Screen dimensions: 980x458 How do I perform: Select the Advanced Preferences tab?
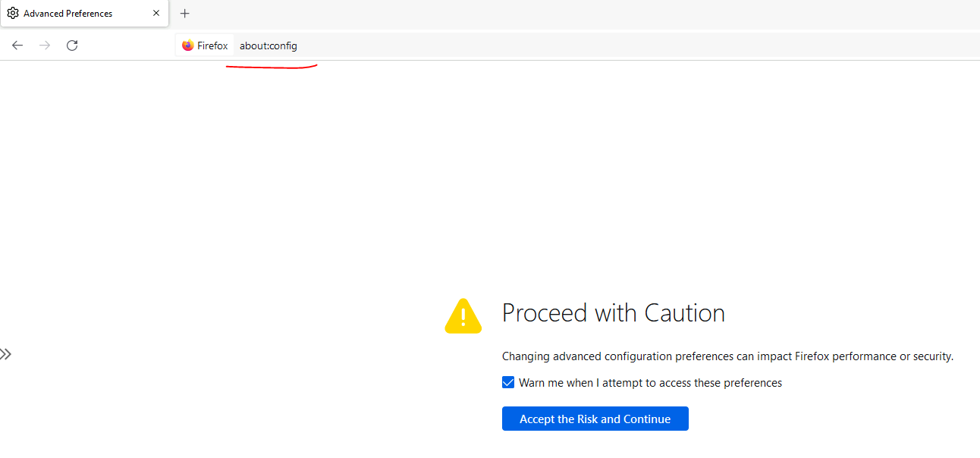[76, 14]
